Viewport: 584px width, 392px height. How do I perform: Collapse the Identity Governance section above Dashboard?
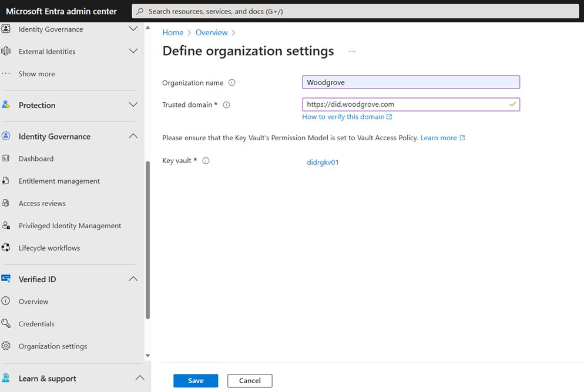pos(133,136)
